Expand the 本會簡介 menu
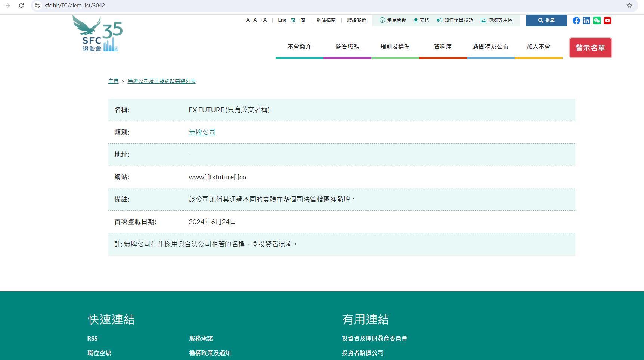 coord(299,47)
